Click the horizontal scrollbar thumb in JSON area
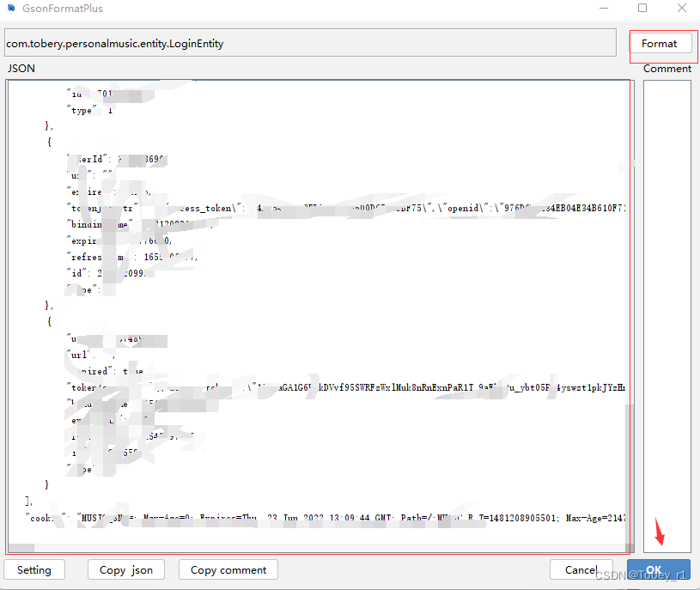700x590 pixels. coord(21,548)
